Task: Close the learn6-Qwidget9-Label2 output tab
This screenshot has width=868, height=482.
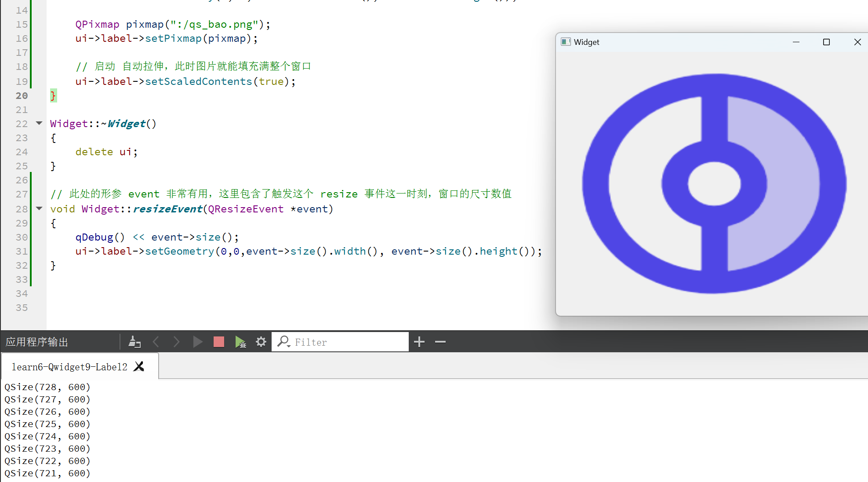Action: tap(139, 366)
